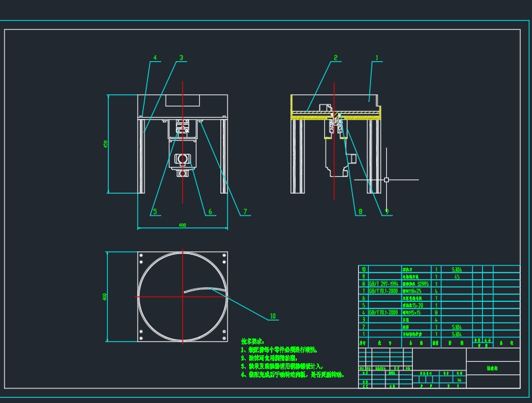The width and height of the screenshot is (532, 403).
Task: Click the bearing '32905' name cell in row 8
Action: click(416, 284)
